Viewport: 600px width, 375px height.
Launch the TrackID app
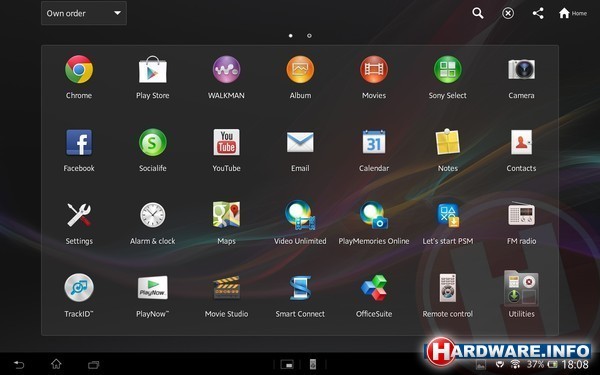(x=79, y=288)
